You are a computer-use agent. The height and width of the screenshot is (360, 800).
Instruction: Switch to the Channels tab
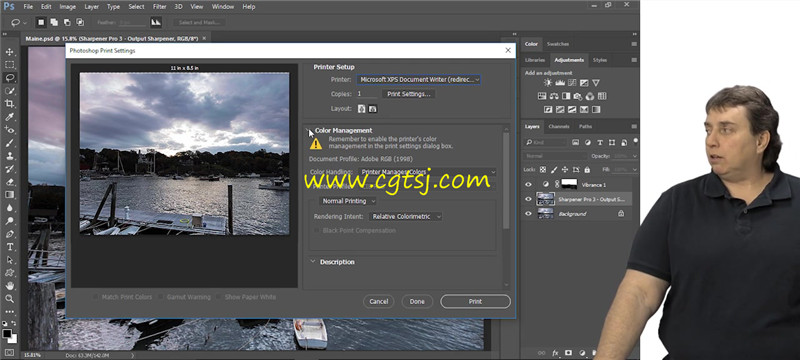pyautogui.click(x=559, y=126)
